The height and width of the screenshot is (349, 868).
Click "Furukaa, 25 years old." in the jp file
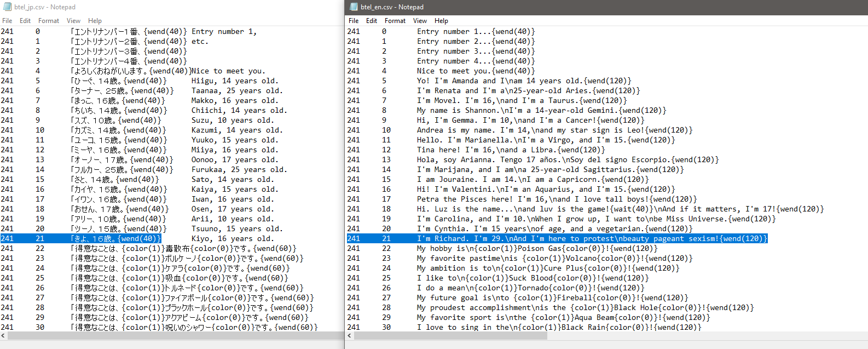point(239,169)
